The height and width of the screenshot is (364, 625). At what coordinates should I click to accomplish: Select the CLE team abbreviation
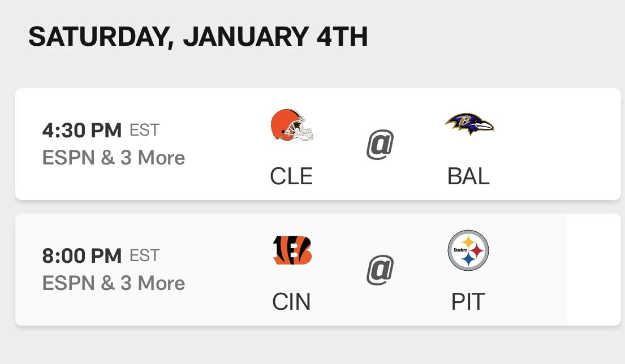(291, 176)
